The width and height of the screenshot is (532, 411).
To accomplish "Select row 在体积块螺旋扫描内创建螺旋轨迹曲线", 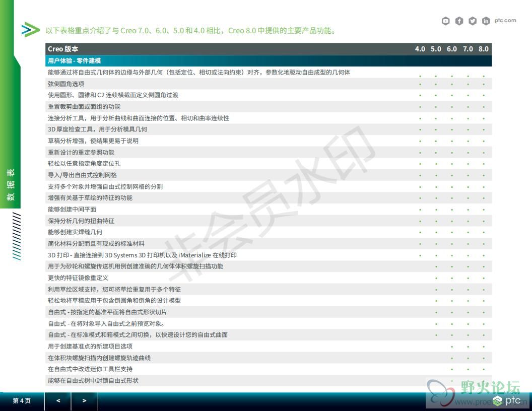I will [x=269, y=358].
